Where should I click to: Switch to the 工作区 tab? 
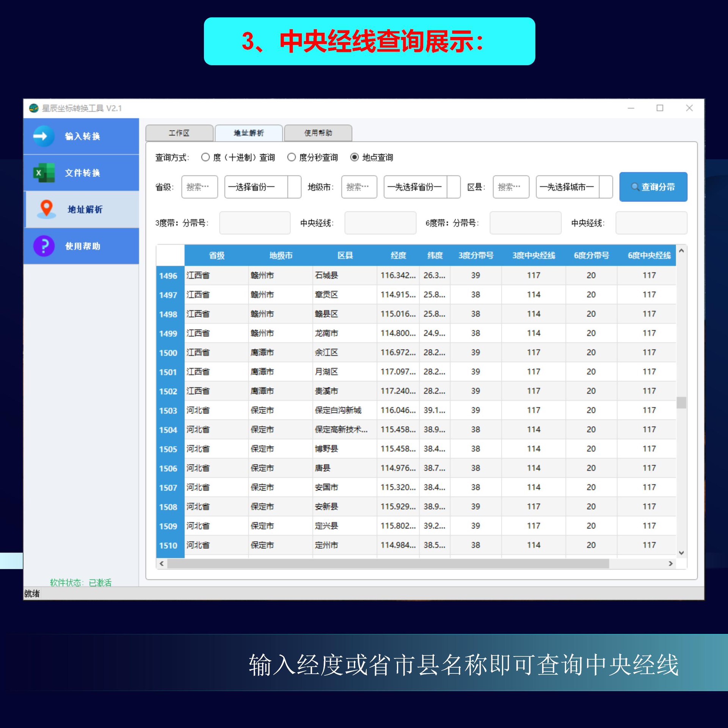point(179,133)
